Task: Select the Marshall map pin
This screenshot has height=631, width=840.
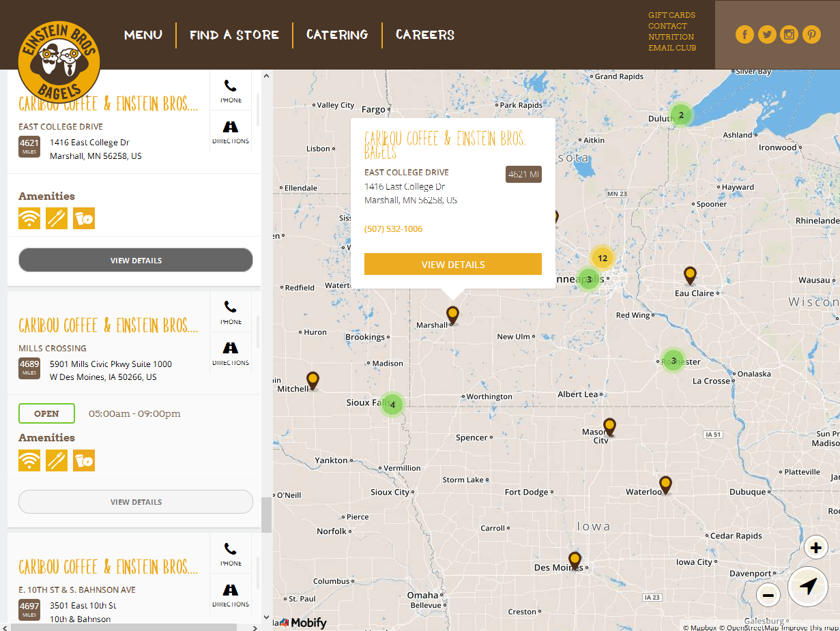Action: coord(452,315)
